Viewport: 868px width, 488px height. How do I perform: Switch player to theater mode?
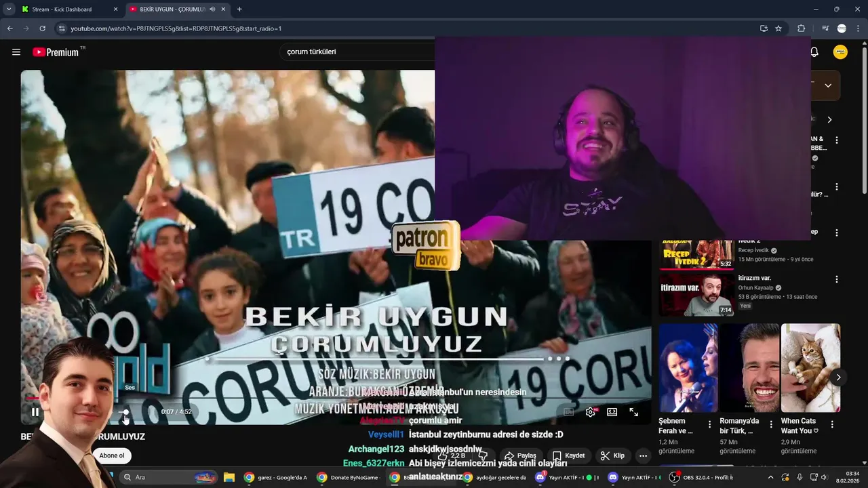612,411
